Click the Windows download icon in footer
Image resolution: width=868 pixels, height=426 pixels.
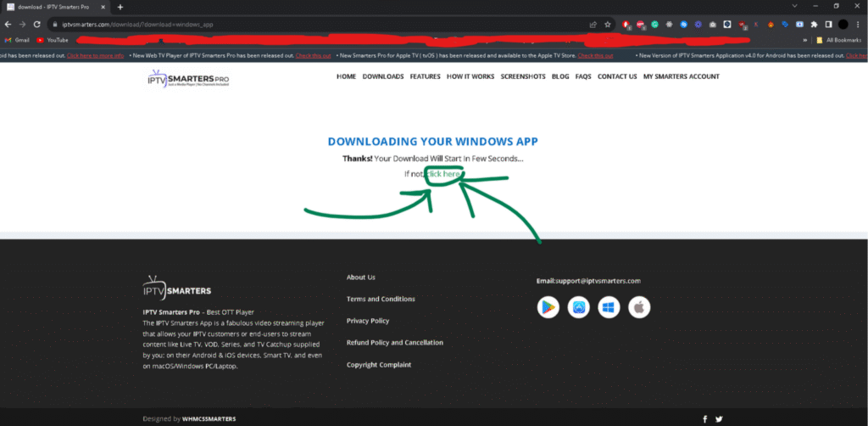pyautogui.click(x=609, y=307)
